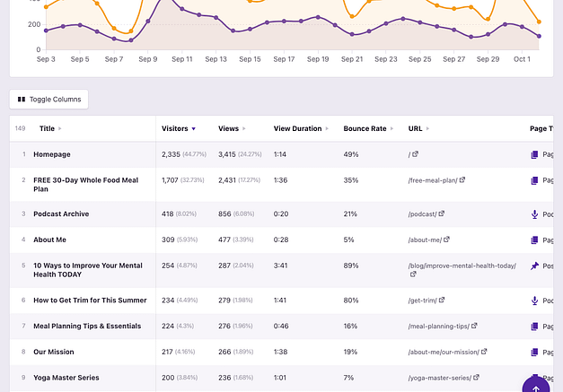Select Meal Planning Tips & Essentials row
This screenshot has height=392, width=563.
pos(87,327)
